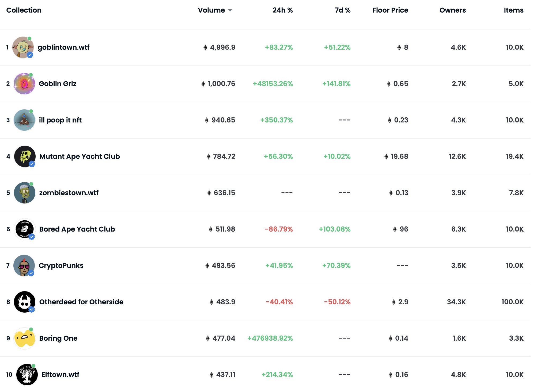Click ill poop it nft avatar
This screenshot has height=392, width=537.
24,120
